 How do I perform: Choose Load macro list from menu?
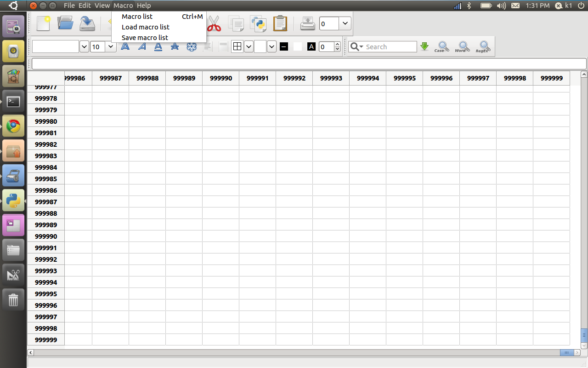(x=145, y=27)
